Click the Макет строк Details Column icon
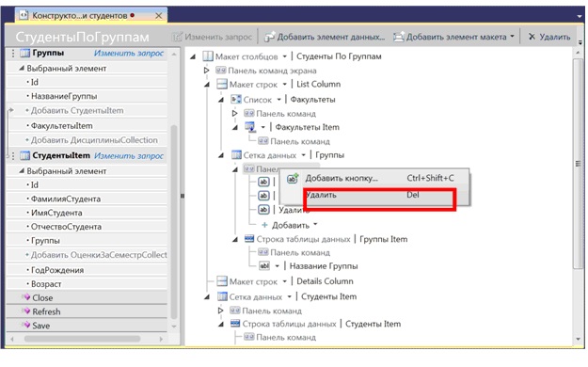The image size is (588, 367). click(222, 281)
